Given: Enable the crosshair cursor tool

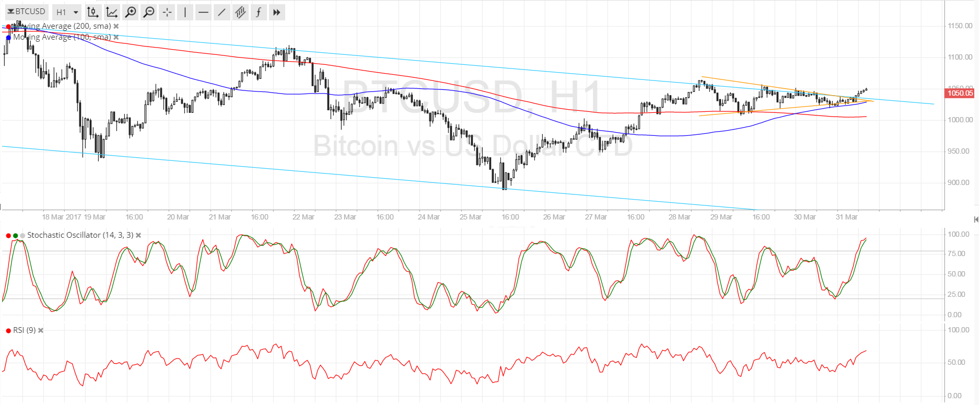Looking at the screenshot, I should coord(167,12).
